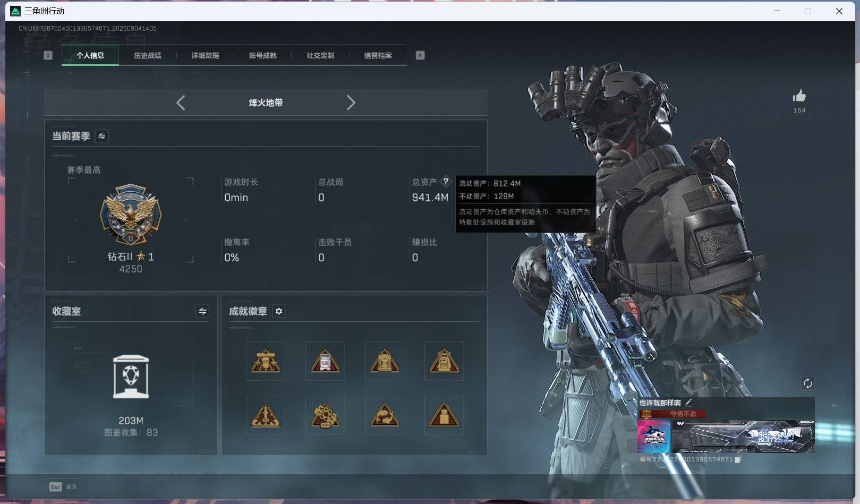
Task: Give a thumbs-up like to the profile
Action: coord(799,96)
